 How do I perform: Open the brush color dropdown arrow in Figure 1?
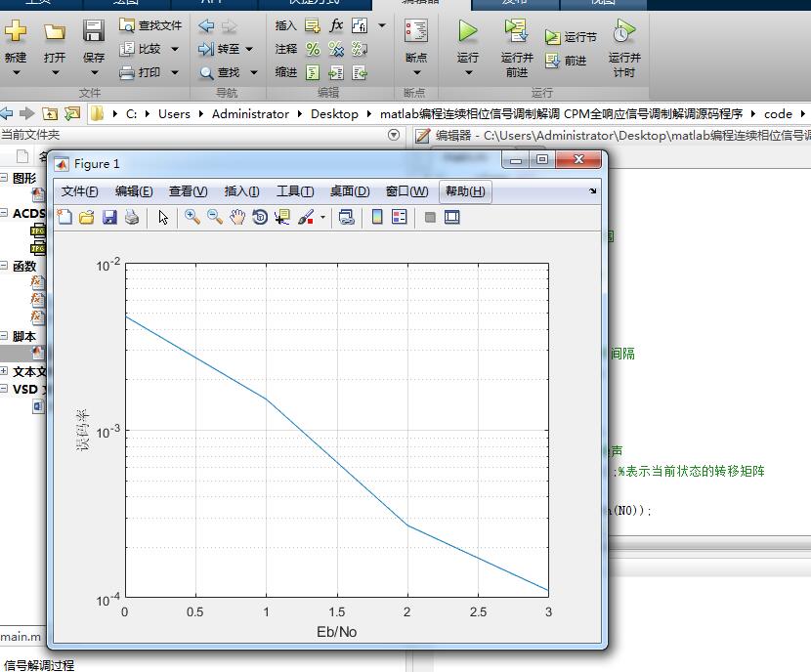[x=322, y=218]
